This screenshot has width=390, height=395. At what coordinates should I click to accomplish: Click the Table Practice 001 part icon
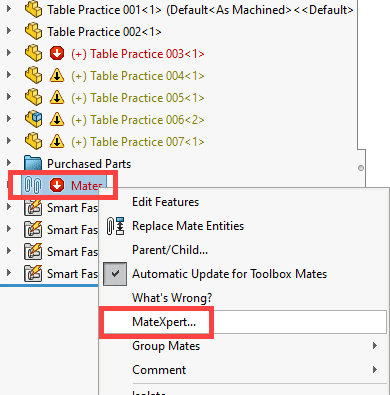[33, 10]
